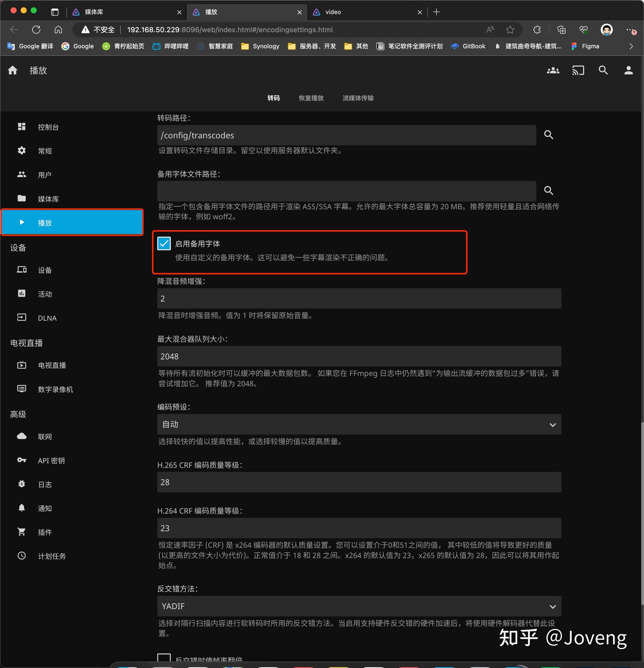Viewport: 644px width, 668px height.
Task: Open the user profile icon
Action: tap(628, 70)
